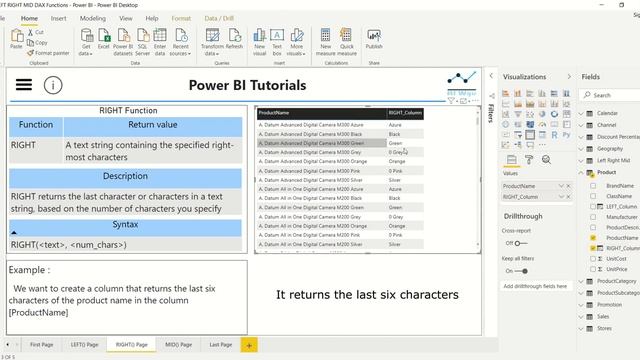Activate the Format painter
Image resolution: width=640 pixels, height=360 pixels.
[x=48, y=53]
